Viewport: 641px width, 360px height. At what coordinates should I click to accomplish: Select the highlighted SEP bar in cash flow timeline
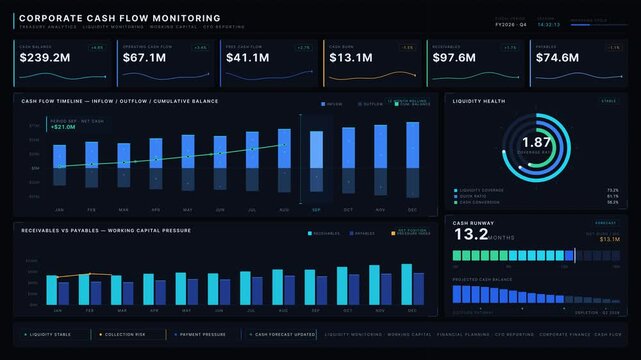316,150
